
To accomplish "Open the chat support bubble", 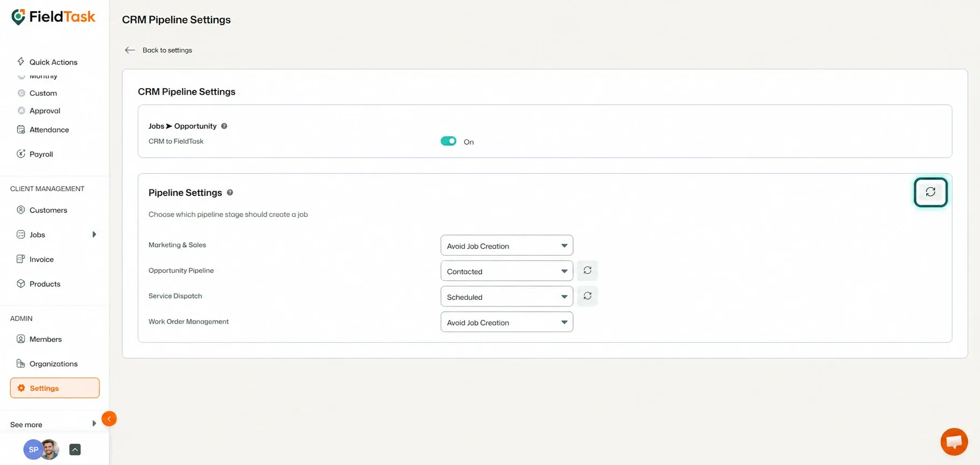I will tap(954, 442).
